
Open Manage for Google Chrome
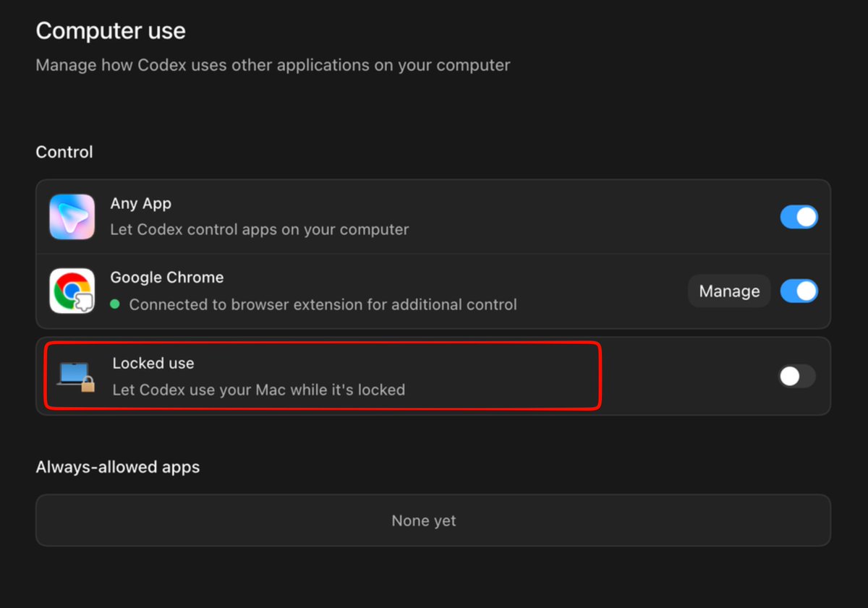(x=729, y=291)
